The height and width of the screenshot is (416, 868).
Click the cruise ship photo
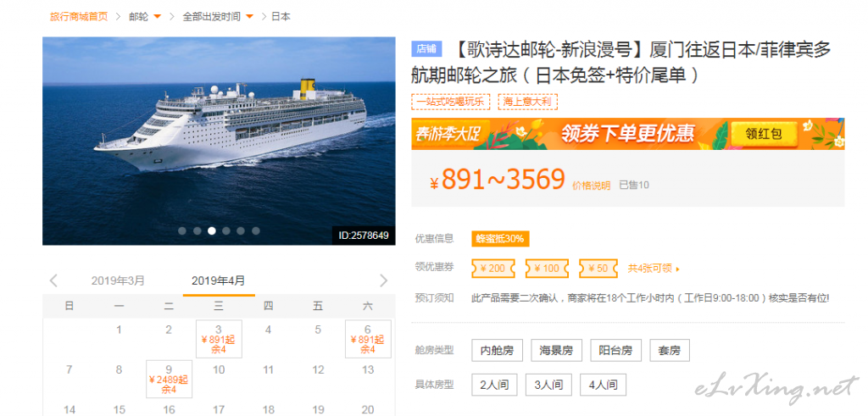[219, 141]
